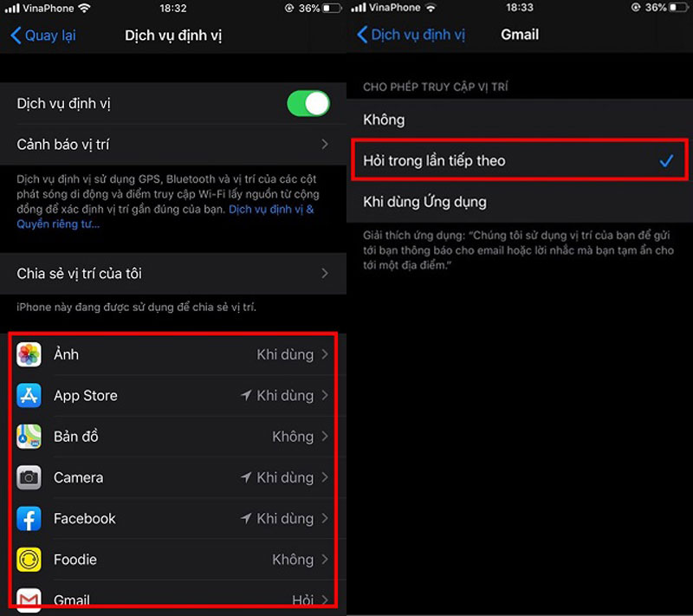The image size is (693, 616).
Task: Open Dịch vụ định vị & Quyền riêng tư link
Action: coord(165,217)
